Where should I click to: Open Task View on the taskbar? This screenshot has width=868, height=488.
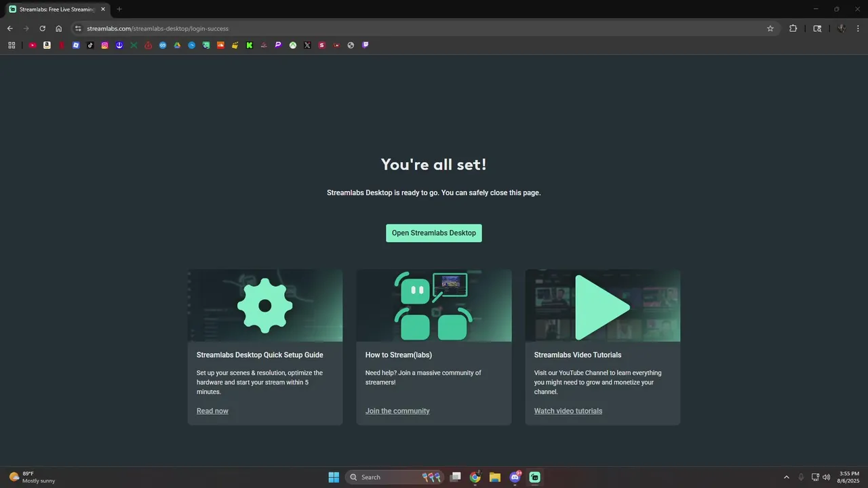click(456, 477)
